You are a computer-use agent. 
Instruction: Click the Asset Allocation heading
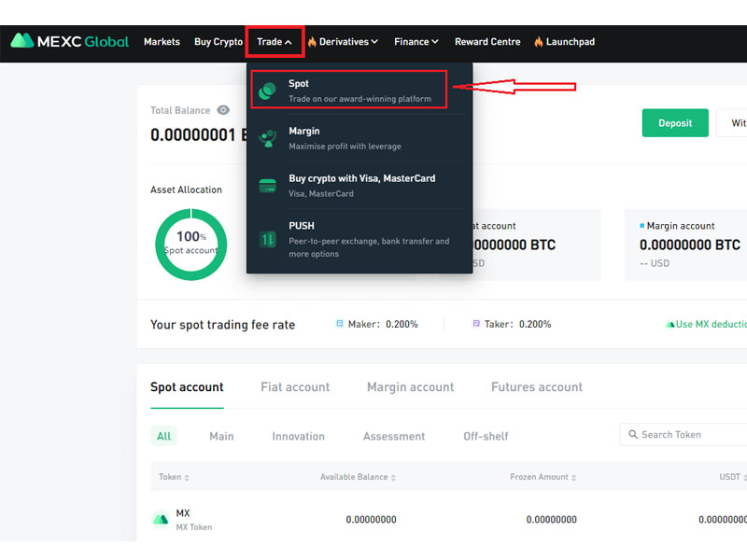(186, 189)
